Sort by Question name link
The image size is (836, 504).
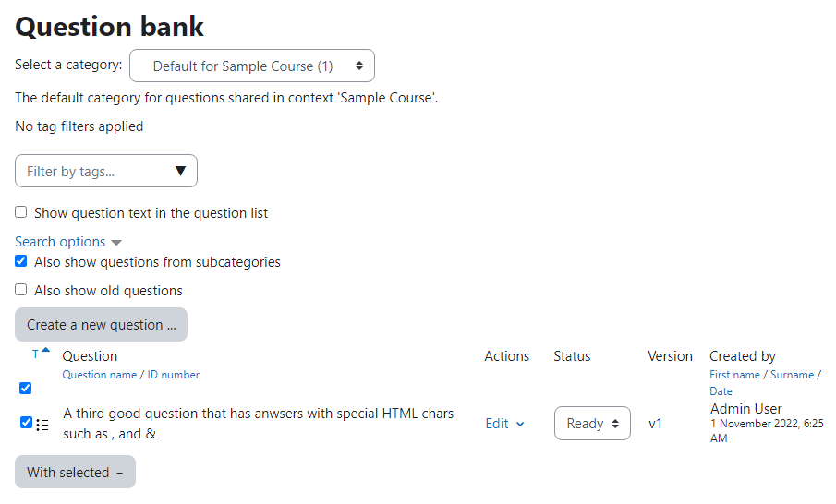tap(100, 375)
